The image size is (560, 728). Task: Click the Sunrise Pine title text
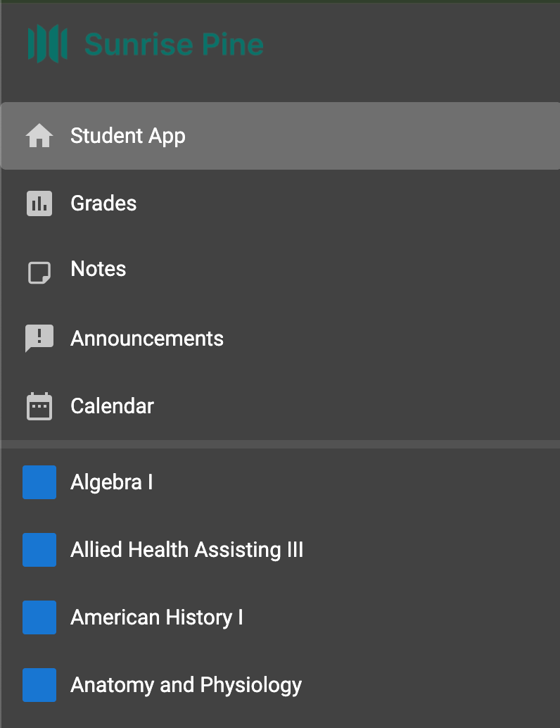(174, 44)
